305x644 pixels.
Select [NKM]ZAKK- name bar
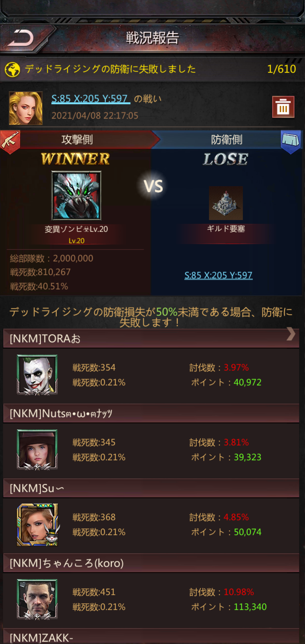click(x=151, y=637)
